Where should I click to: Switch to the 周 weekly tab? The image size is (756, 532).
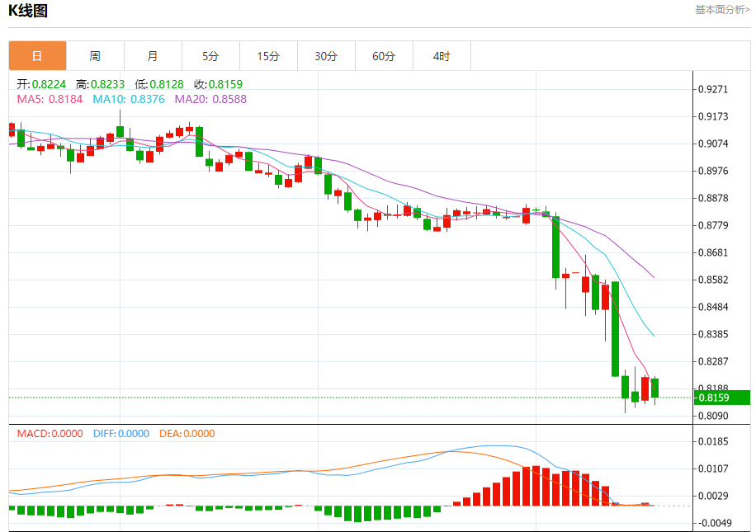[x=96, y=56]
